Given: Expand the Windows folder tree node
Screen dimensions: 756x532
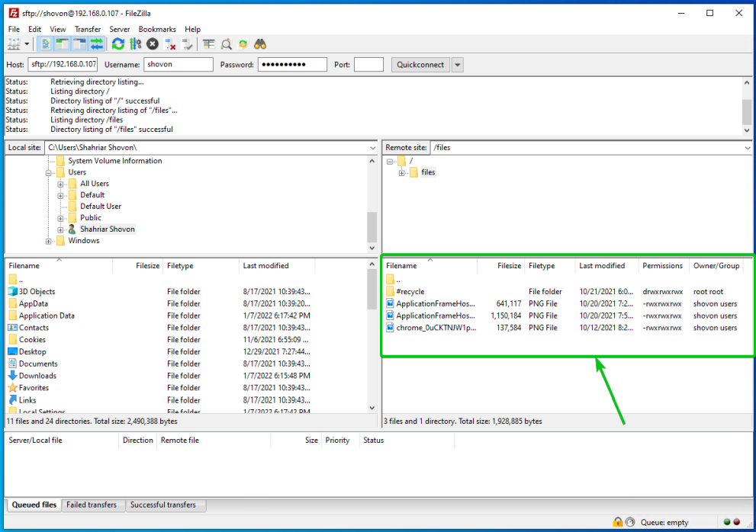Looking at the screenshot, I should pyautogui.click(x=49, y=241).
